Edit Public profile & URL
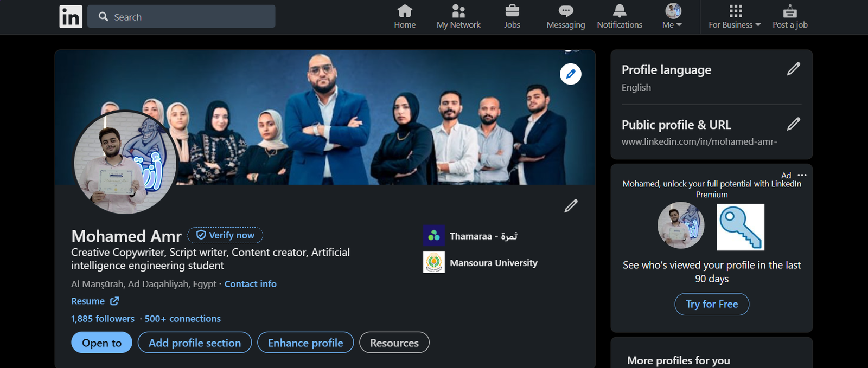Viewport: 868px width, 368px height. tap(793, 124)
